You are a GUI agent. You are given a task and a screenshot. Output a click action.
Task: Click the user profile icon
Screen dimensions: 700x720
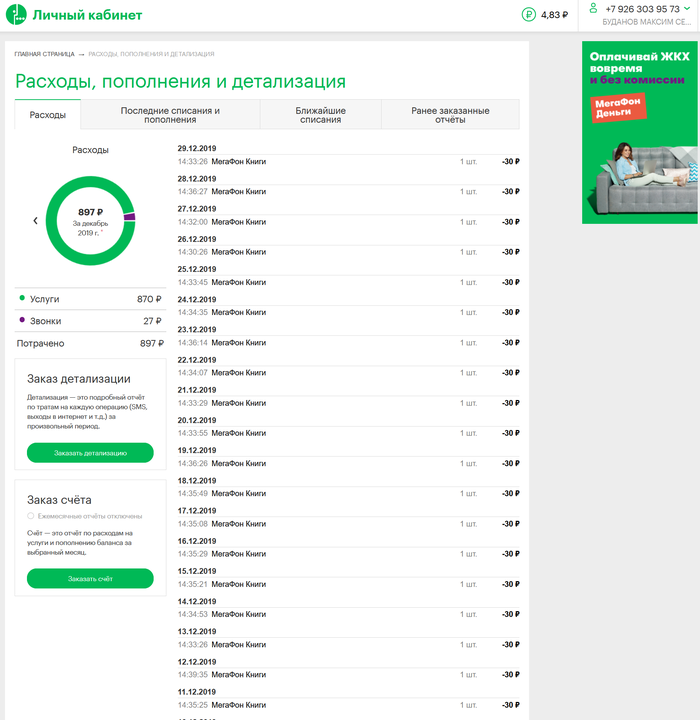[593, 8]
